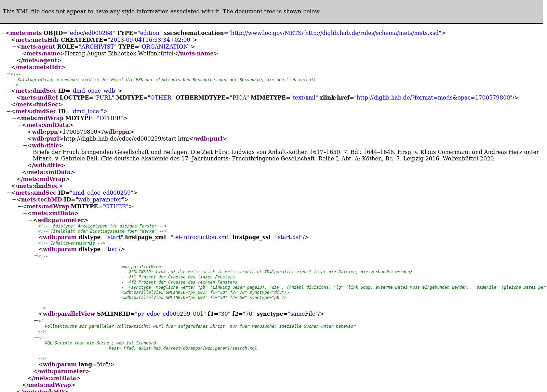
Task: Click the Titelblatt oder Einstiegsseite comment
Action: 103,232
